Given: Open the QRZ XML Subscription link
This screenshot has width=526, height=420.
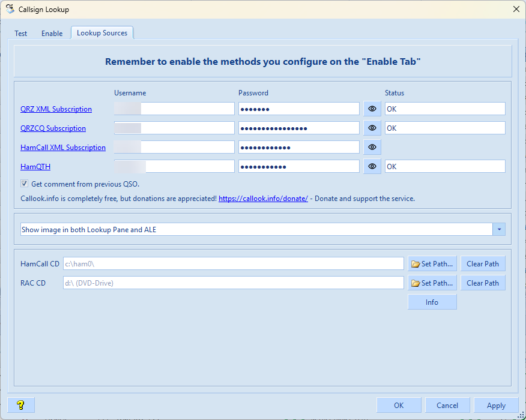Looking at the screenshot, I should [x=56, y=109].
